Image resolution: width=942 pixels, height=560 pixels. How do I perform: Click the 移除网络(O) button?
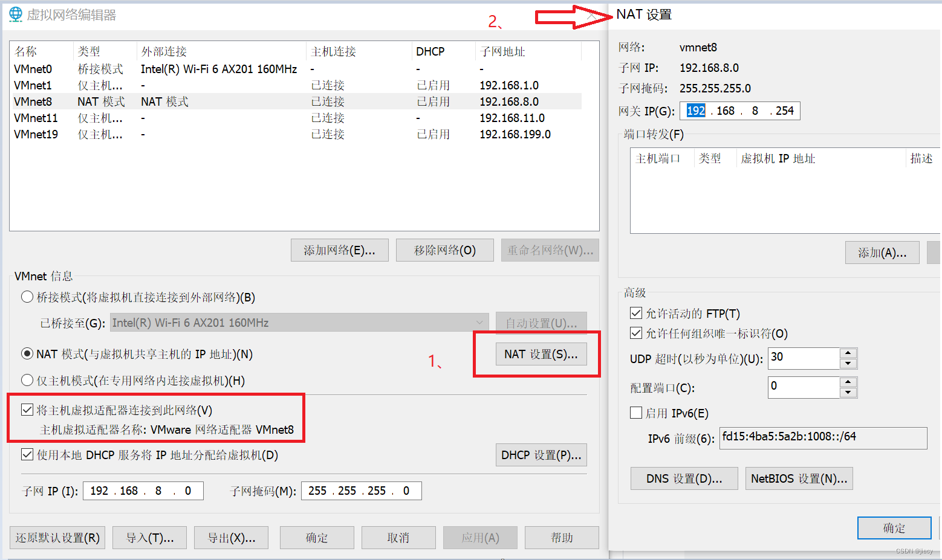445,250
